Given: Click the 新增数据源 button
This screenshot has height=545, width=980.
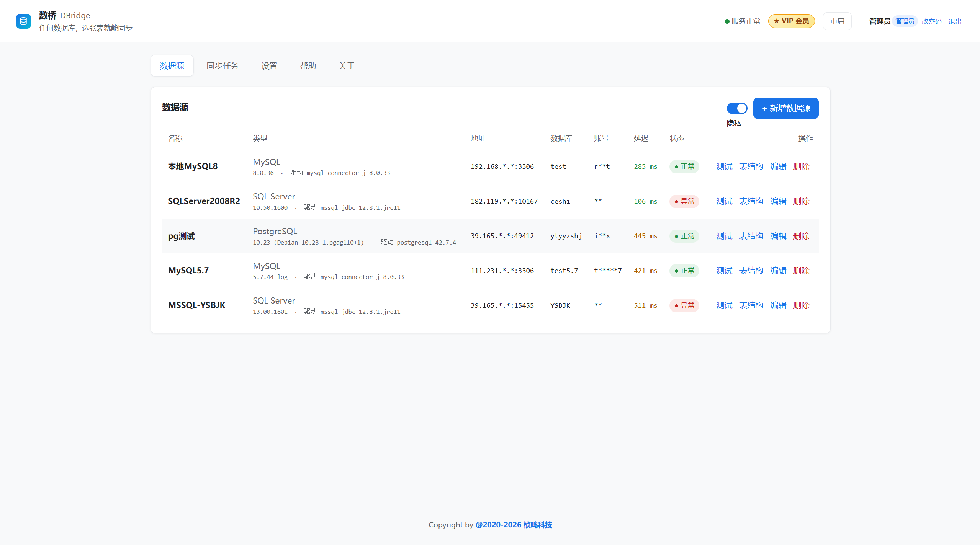Looking at the screenshot, I should click(x=786, y=108).
